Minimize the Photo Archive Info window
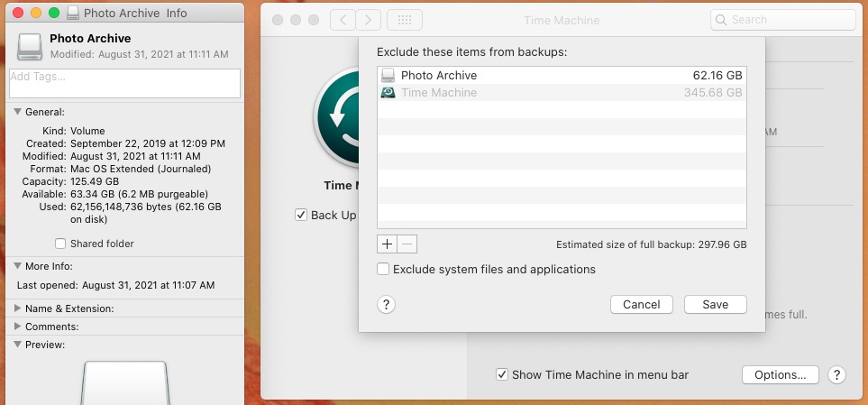Viewport: 868px width, 405px height. point(36,13)
